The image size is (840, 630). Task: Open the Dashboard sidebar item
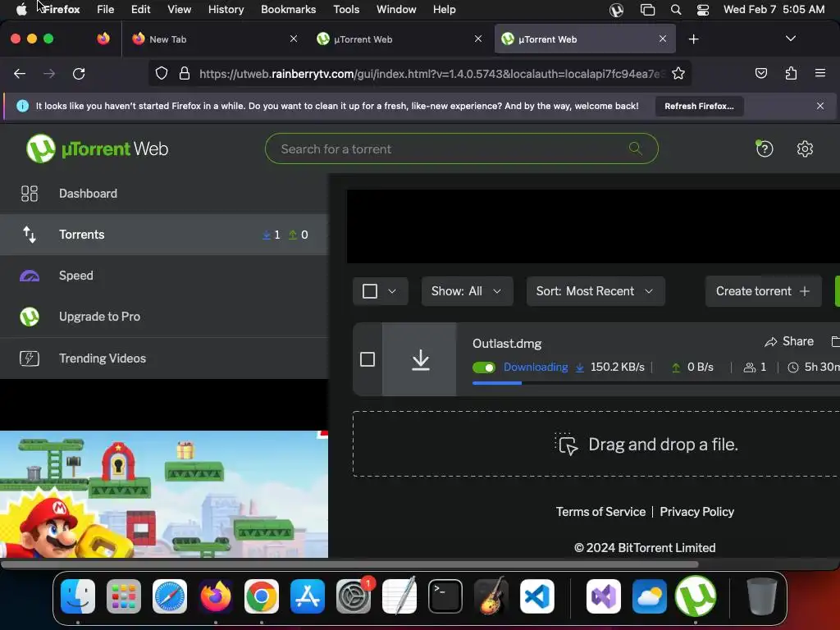[164, 194]
